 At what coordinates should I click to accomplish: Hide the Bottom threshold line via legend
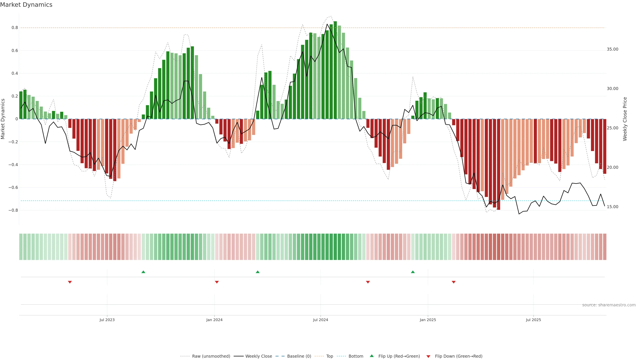(356, 356)
